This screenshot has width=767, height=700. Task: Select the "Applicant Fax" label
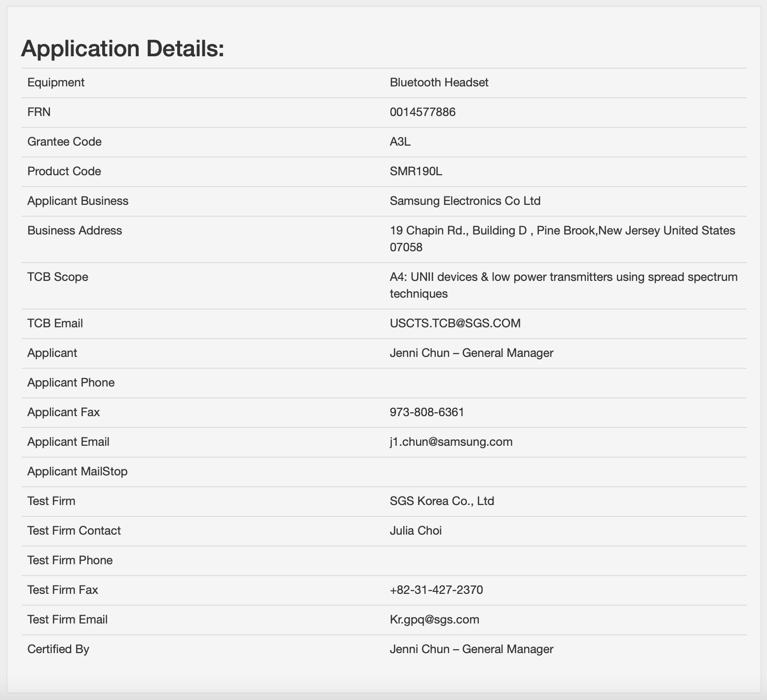point(64,412)
